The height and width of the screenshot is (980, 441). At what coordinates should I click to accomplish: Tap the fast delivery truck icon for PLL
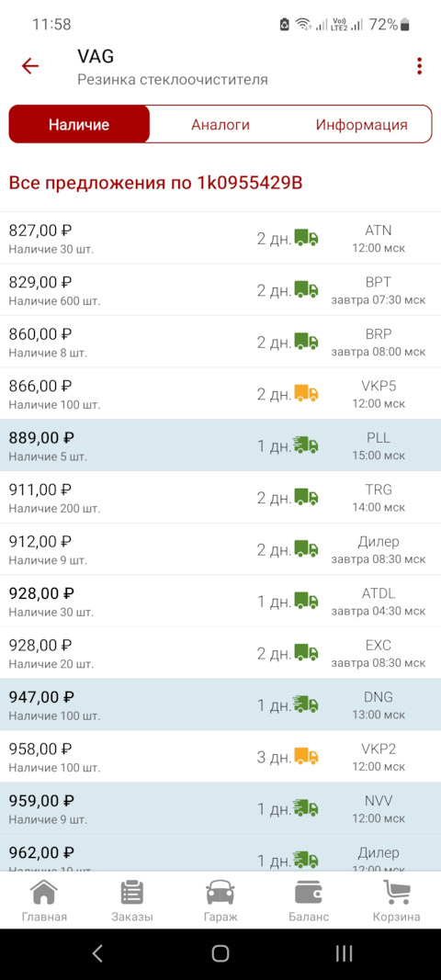pyautogui.click(x=307, y=445)
